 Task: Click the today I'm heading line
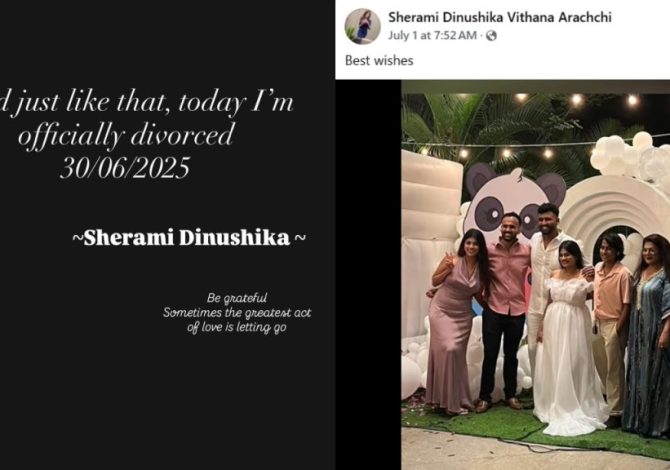pyautogui.click(x=147, y=104)
